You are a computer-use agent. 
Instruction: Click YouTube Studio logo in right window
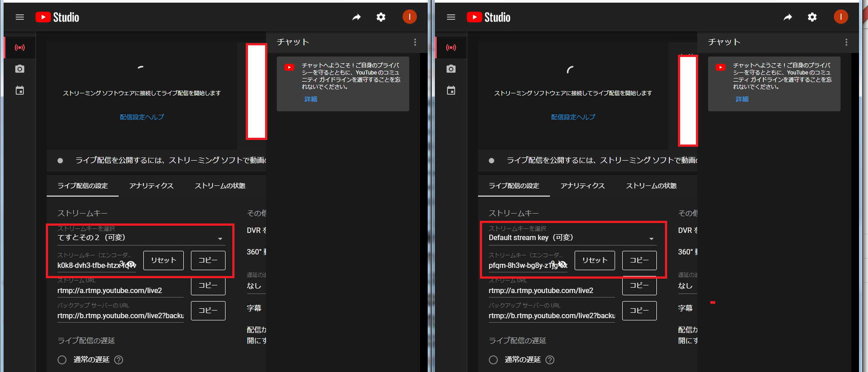click(x=489, y=17)
